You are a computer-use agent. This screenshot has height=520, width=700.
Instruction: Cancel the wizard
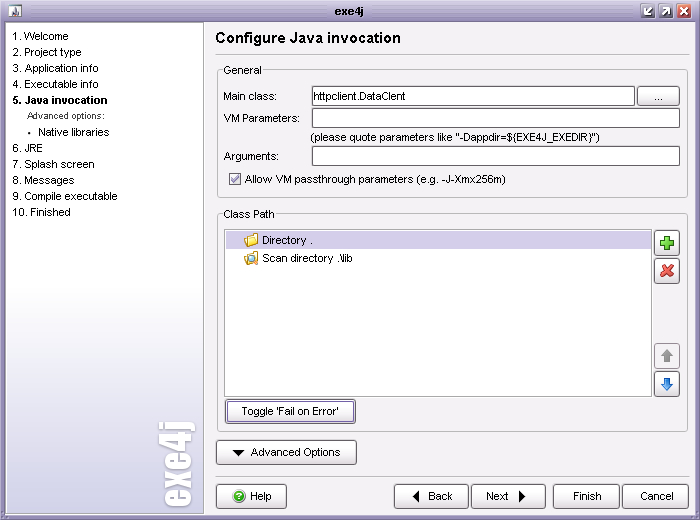tap(656, 496)
